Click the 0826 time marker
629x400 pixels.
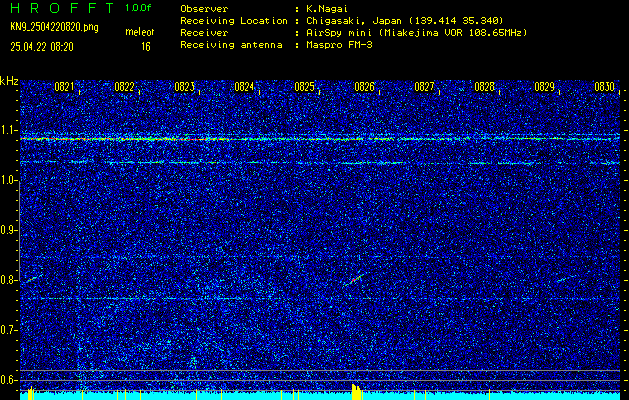click(364, 87)
